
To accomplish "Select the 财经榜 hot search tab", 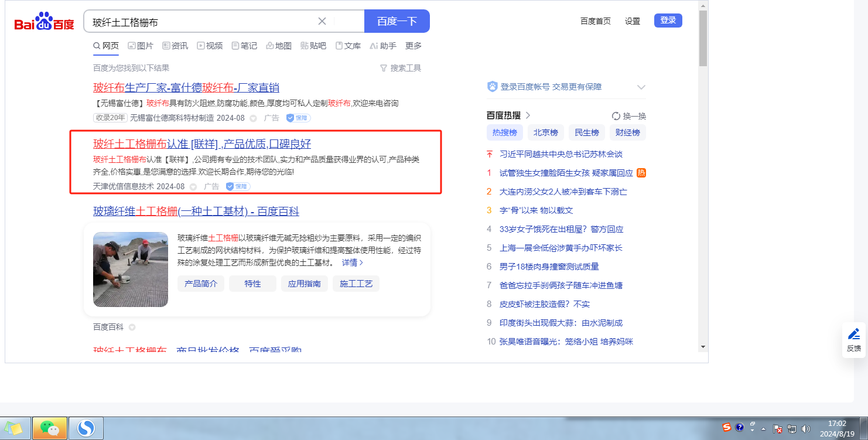I will click(627, 132).
